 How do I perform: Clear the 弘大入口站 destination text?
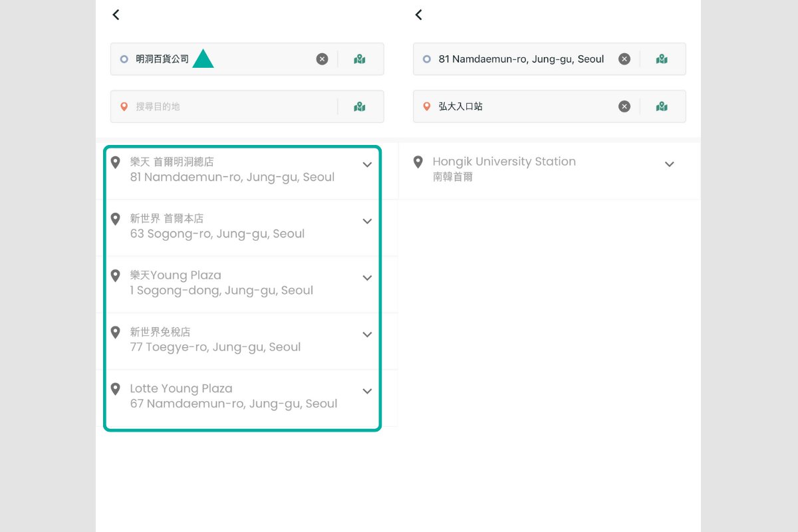pyautogui.click(x=624, y=106)
